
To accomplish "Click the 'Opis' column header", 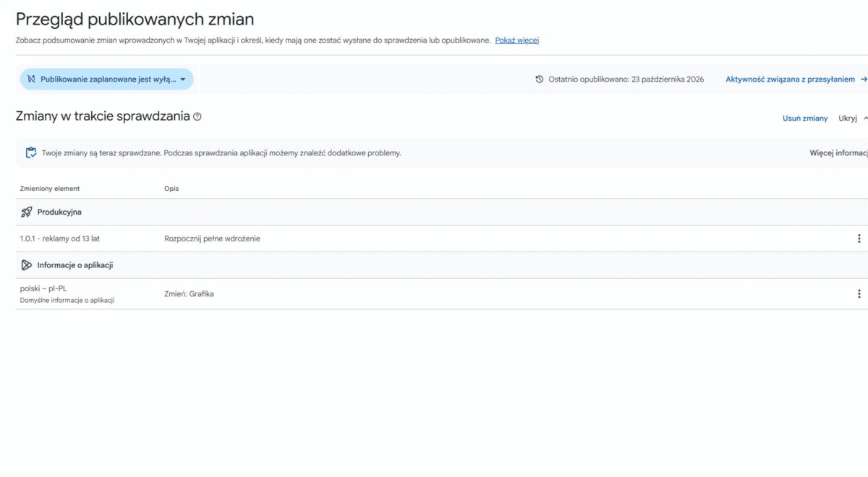I will 171,189.
